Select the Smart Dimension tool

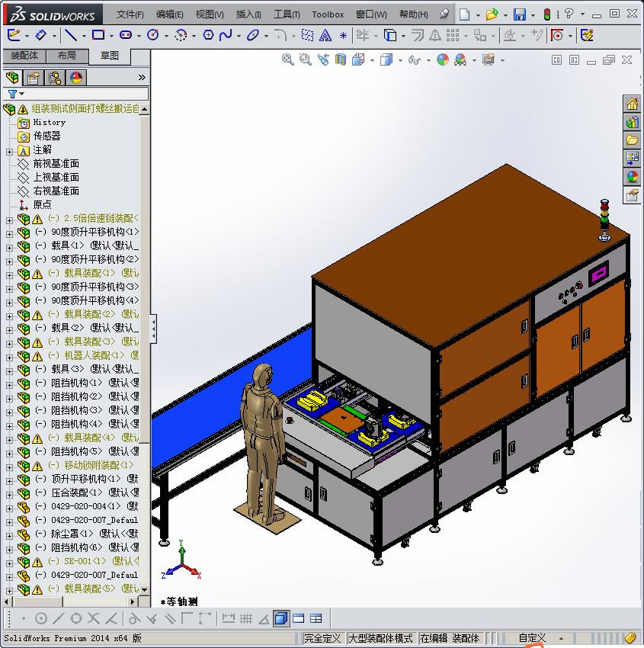(x=40, y=35)
